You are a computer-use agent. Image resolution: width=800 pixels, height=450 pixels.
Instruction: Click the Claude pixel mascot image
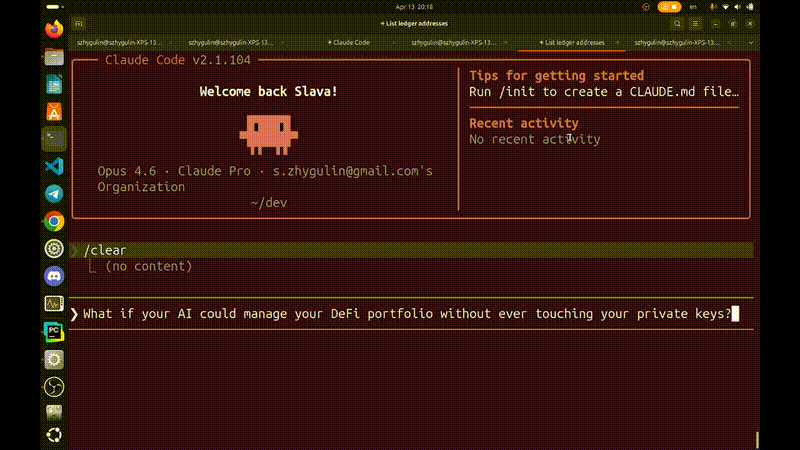(269, 135)
